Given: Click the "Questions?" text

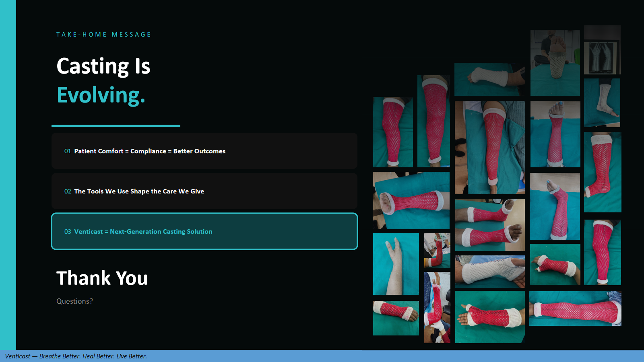Looking at the screenshot, I should click(74, 301).
